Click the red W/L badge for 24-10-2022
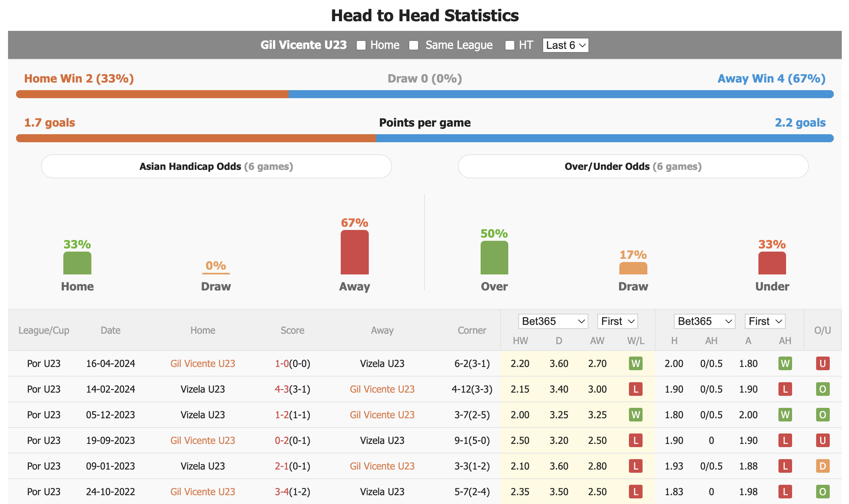 pyautogui.click(x=636, y=492)
